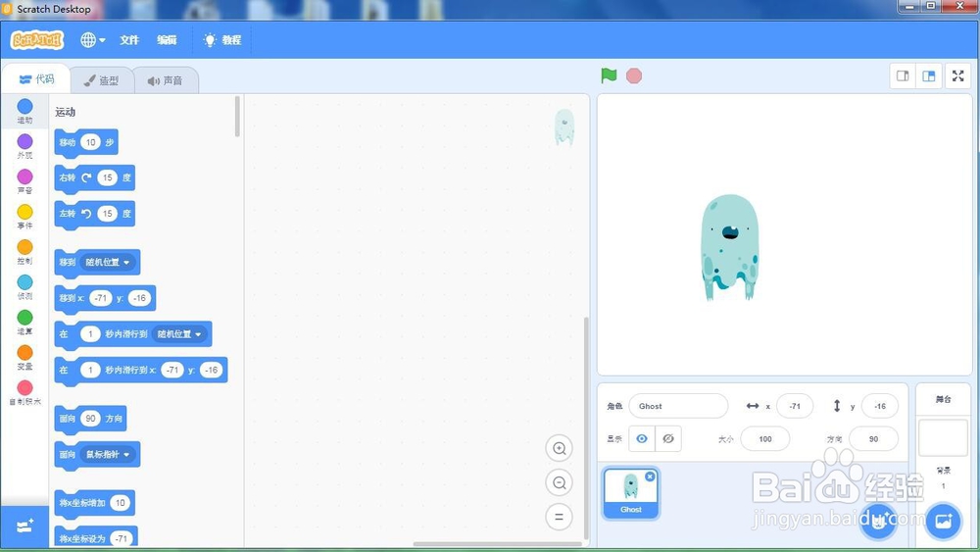Open the choose a backdrop button
Image resolution: width=980 pixels, height=552 pixels.
pos(943,521)
